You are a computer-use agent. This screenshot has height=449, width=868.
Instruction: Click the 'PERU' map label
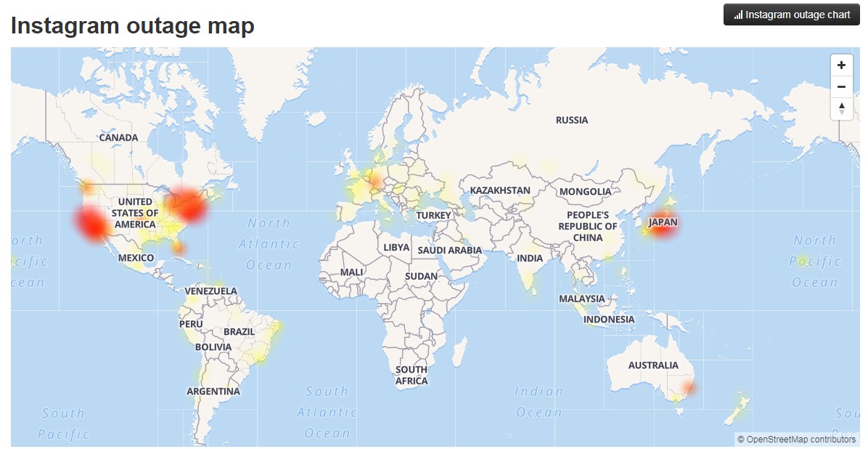[x=191, y=324]
